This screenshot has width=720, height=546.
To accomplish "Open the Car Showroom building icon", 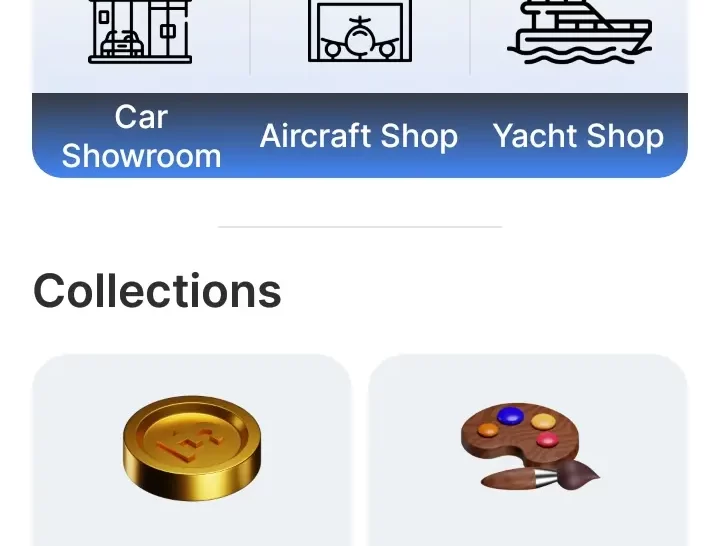I will [140, 31].
